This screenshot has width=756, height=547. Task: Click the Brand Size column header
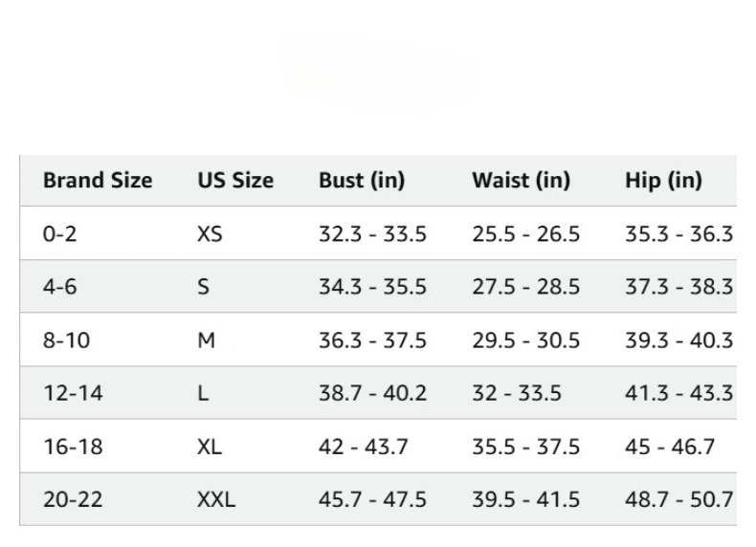coord(98,180)
